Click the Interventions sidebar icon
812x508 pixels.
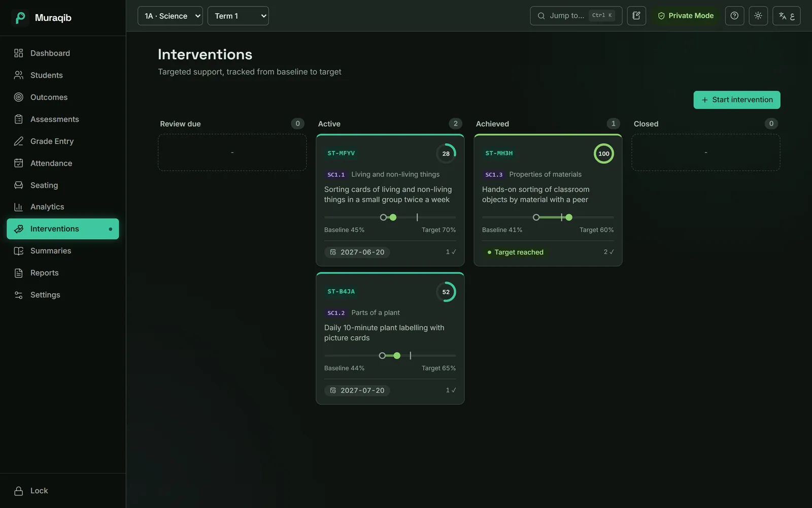(x=19, y=229)
